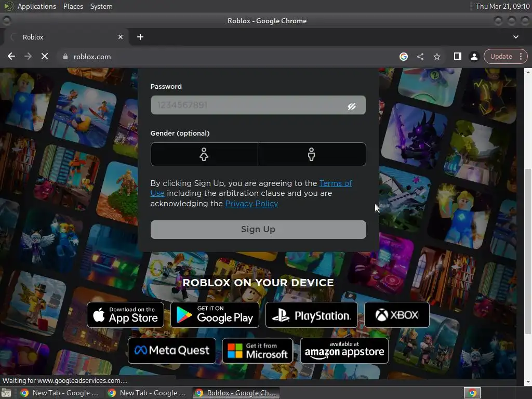This screenshot has height=399, width=532.
Task: Switch to second New Tab taskbar window
Action: 147,393
